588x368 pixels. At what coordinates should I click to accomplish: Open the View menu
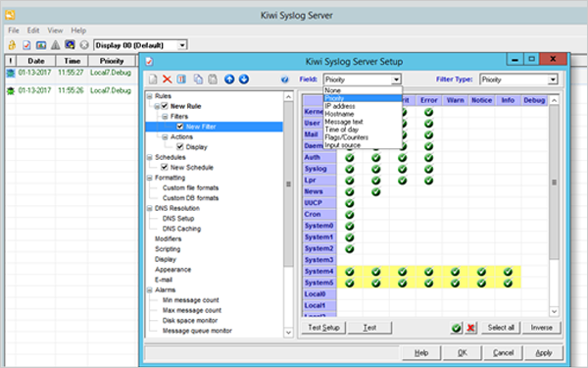click(x=55, y=30)
